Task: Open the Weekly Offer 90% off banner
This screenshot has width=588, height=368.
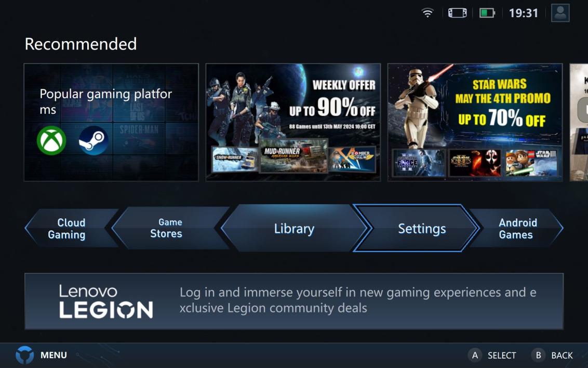Action: tap(293, 122)
